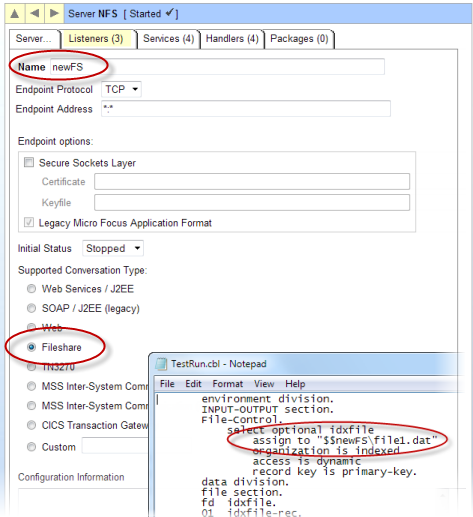
Task: Open the Initial Status Stopped dropdown
Action: pos(113,248)
